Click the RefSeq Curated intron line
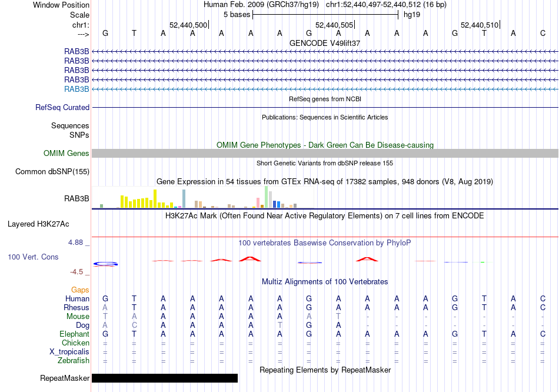This screenshot has width=559, height=392. click(325, 107)
